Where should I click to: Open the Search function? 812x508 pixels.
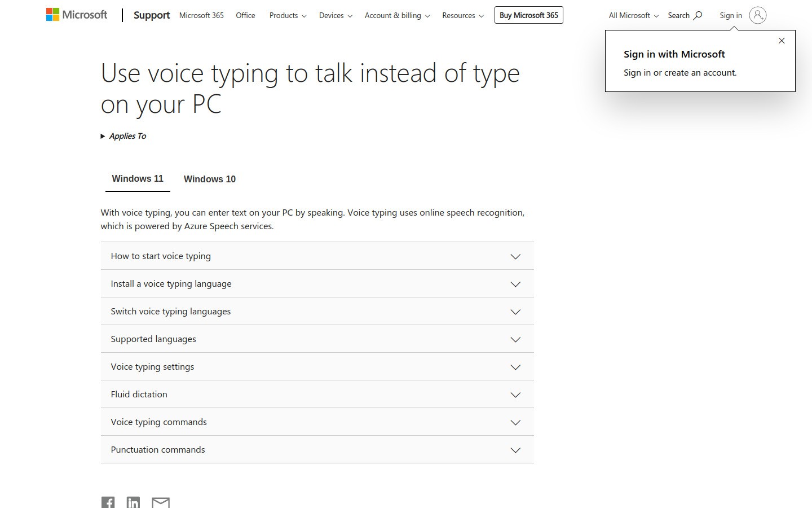685,15
